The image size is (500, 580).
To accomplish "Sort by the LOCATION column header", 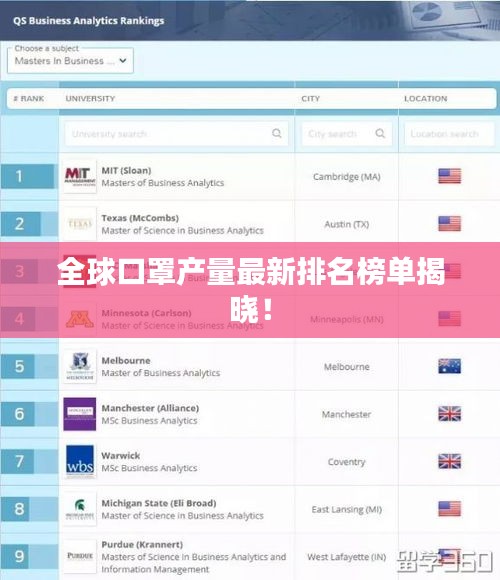I will 426,99.
